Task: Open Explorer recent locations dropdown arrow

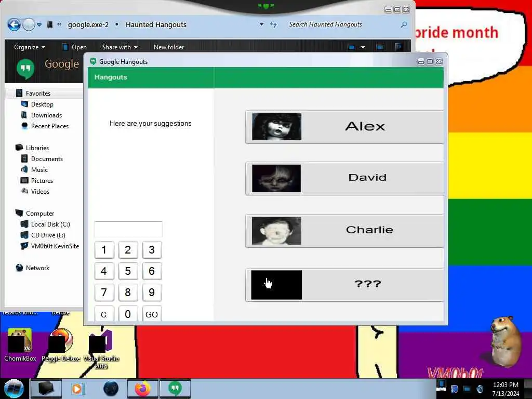Action: tap(39, 25)
